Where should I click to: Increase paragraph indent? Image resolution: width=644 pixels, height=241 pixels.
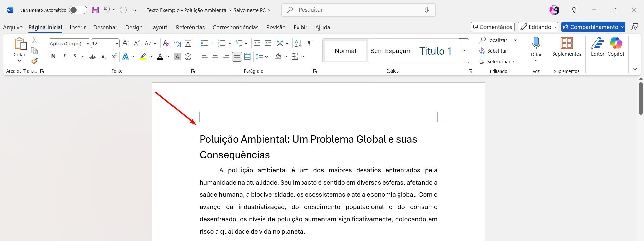268,43
